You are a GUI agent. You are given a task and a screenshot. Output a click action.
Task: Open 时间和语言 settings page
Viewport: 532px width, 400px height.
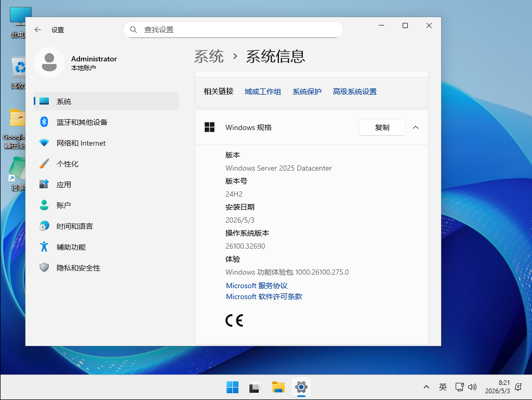pyautogui.click(x=107, y=226)
